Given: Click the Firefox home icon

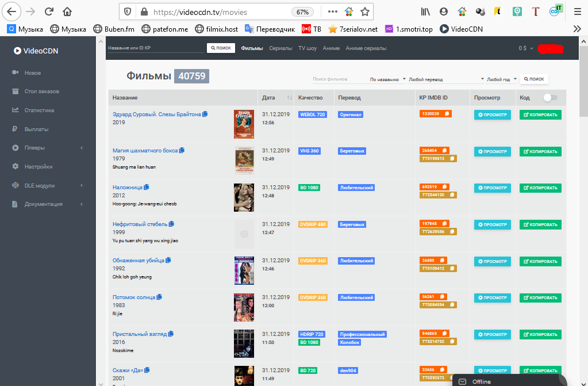Looking at the screenshot, I should pos(67,12).
